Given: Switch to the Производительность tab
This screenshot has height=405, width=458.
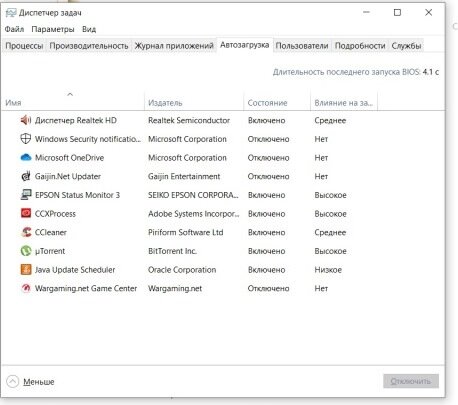Looking at the screenshot, I should pos(89,46).
